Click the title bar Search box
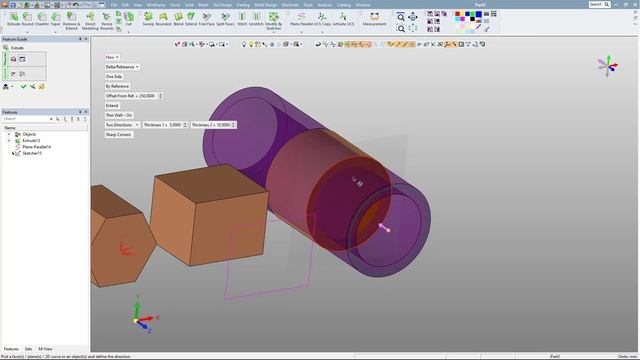This screenshot has width=640, height=360. point(599,4)
